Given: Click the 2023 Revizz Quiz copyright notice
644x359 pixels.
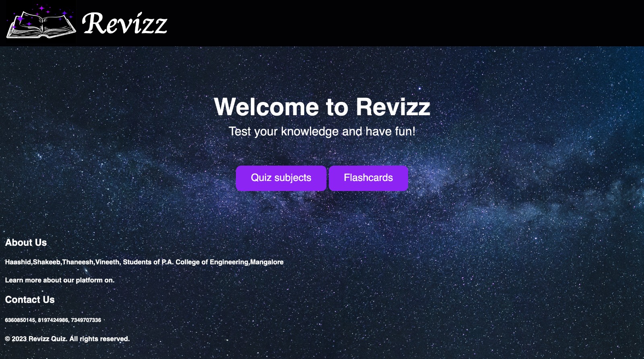Looking at the screenshot, I should click(x=67, y=339).
